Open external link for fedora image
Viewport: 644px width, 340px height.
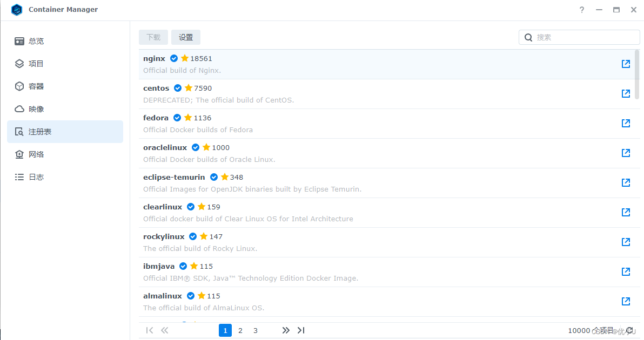pyautogui.click(x=626, y=123)
